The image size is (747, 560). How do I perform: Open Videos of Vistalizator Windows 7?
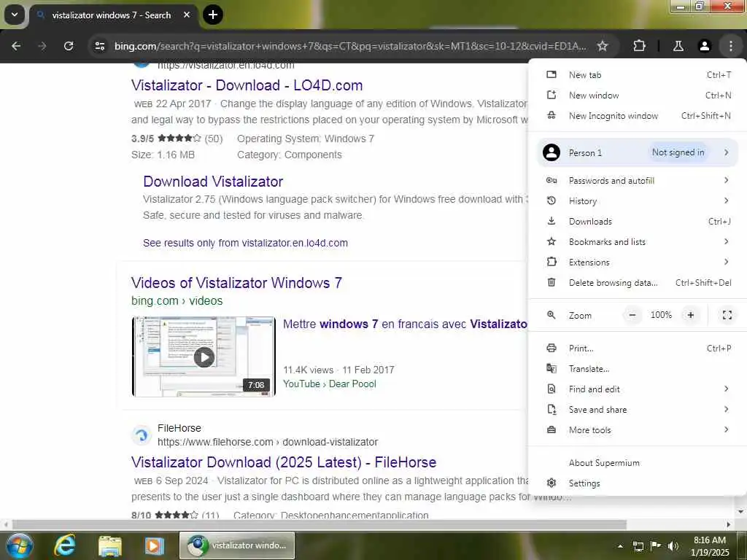coord(236,283)
